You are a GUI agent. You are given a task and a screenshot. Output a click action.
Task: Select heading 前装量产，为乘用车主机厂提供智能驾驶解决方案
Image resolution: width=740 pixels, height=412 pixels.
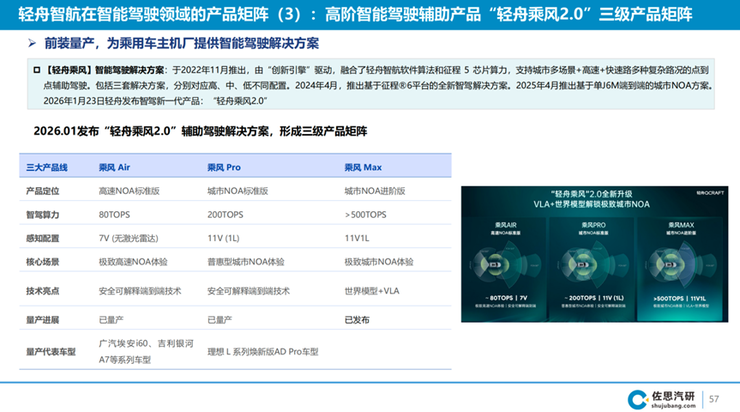pyautogui.click(x=182, y=43)
